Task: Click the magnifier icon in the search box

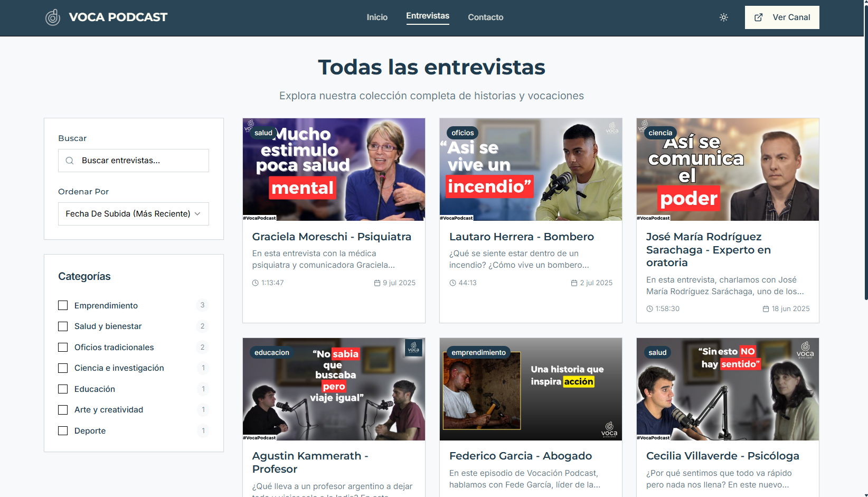Action: [x=70, y=160]
